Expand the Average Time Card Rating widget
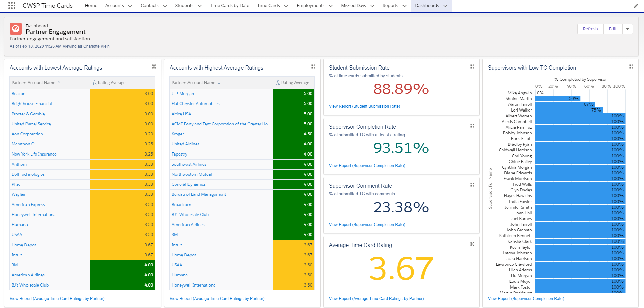644x308 pixels. click(x=472, y=244)
